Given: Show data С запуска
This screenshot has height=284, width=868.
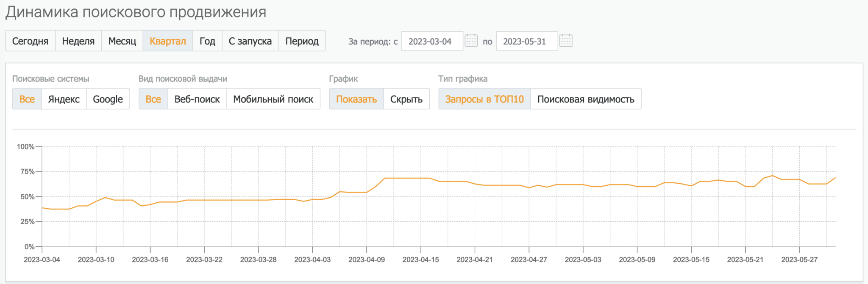Looking at the screenshot, I should click(250, 41).
